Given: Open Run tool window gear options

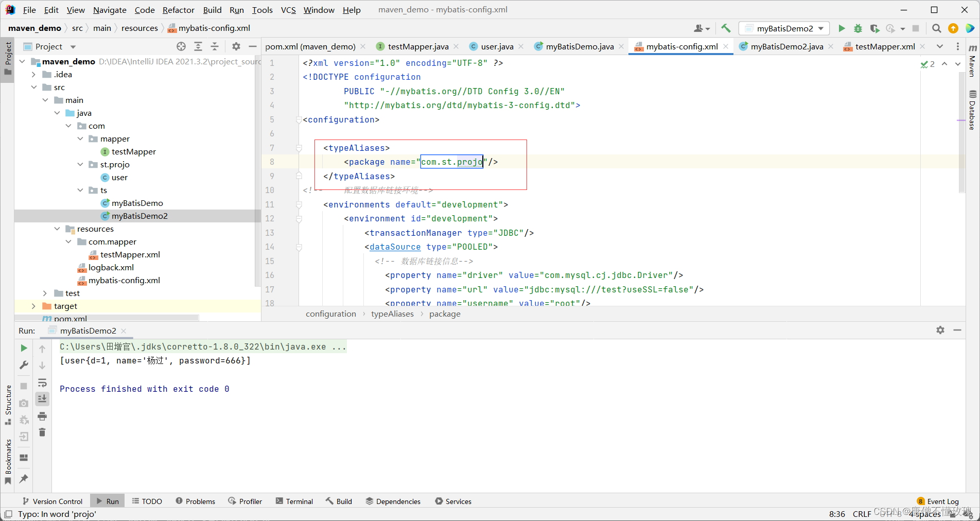Looking at the screenshot, I should click(x=940, y=330).
